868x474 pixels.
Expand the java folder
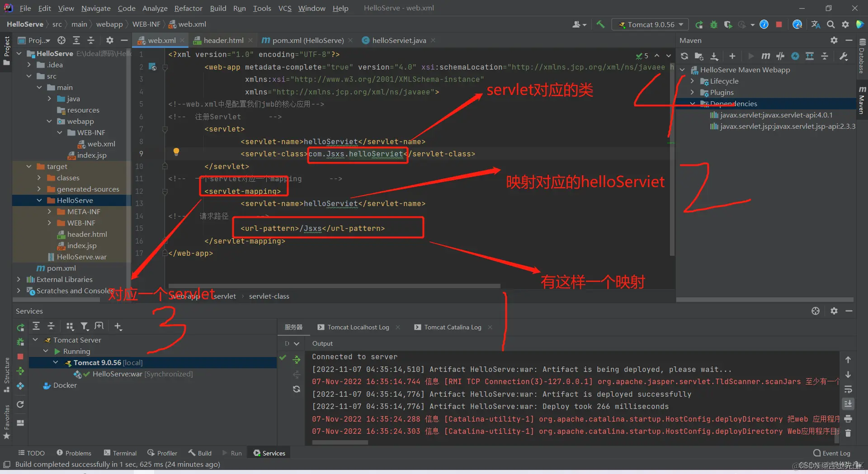[49, 99]
